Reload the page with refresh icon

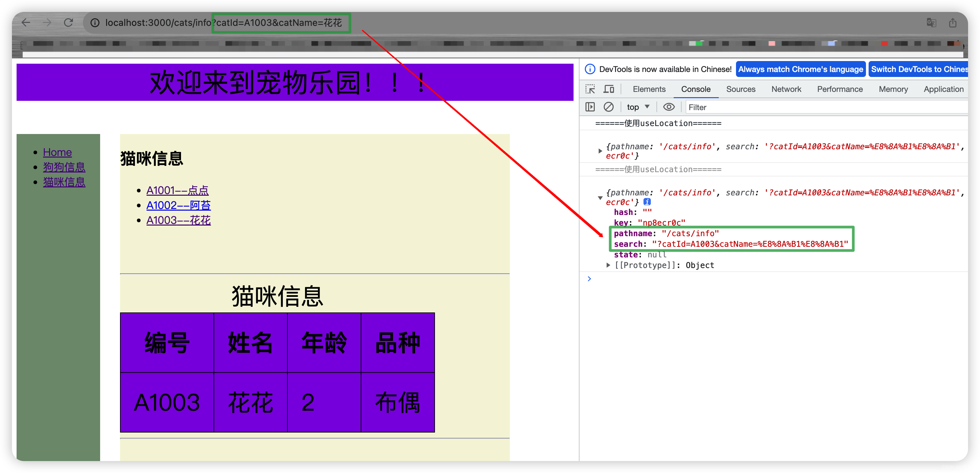pyautogui.click(x=69, y=23)
